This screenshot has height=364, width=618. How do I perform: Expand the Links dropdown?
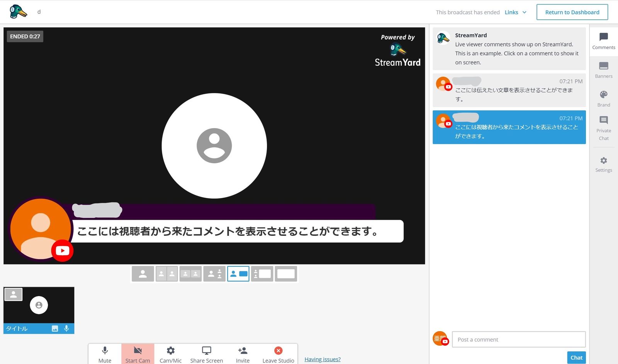click(515, 12)
